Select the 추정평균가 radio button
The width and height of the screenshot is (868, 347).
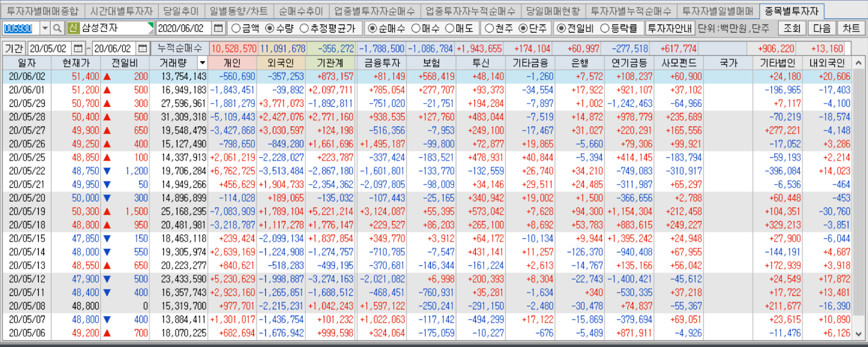pos(304,28)
